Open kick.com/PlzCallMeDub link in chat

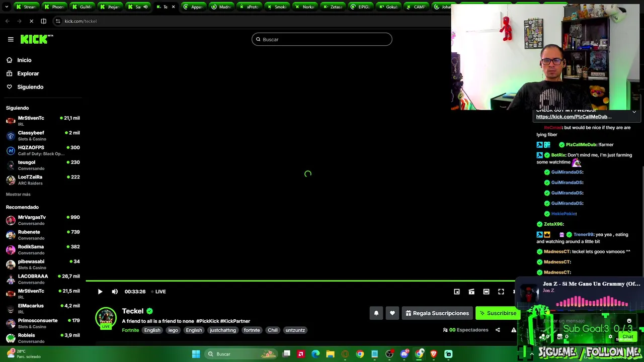pyautogui.click(x=574, y=117)
